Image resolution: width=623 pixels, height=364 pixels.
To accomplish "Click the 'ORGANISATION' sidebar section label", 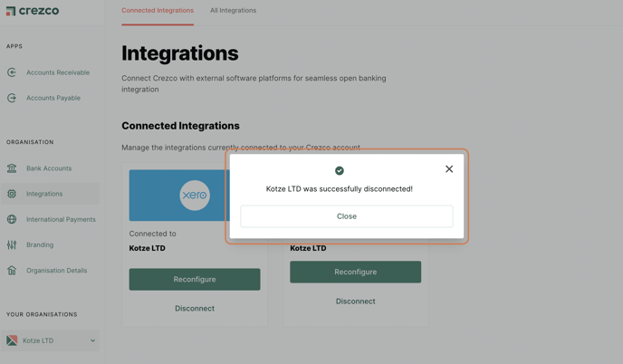I will (x=30, y=142).
